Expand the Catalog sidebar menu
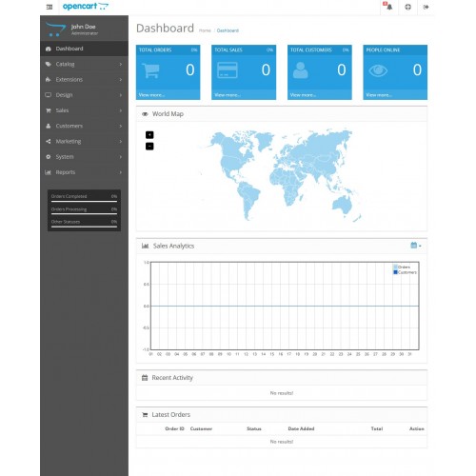 coord(84,64)
